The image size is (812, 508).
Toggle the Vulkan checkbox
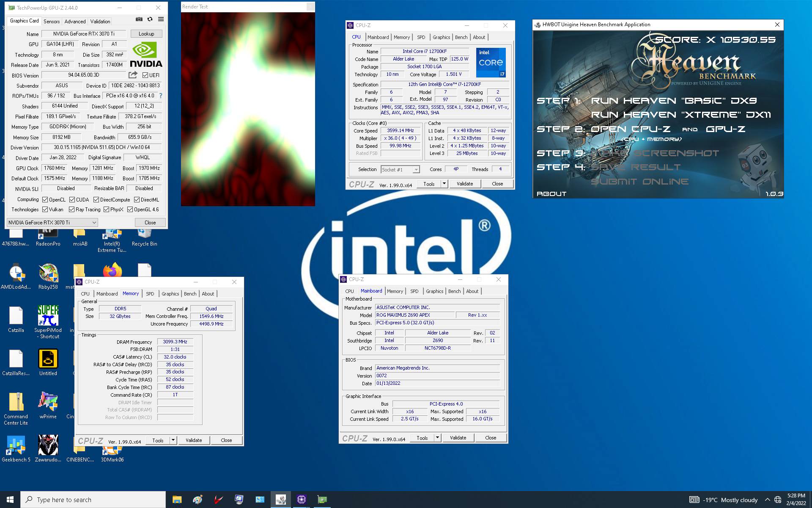click(45, 210)
